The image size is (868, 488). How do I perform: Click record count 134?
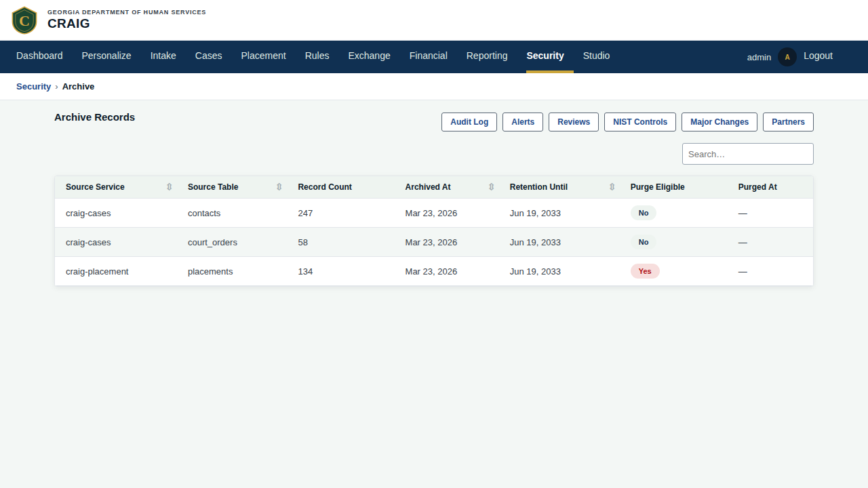click(x=305, y=271)
